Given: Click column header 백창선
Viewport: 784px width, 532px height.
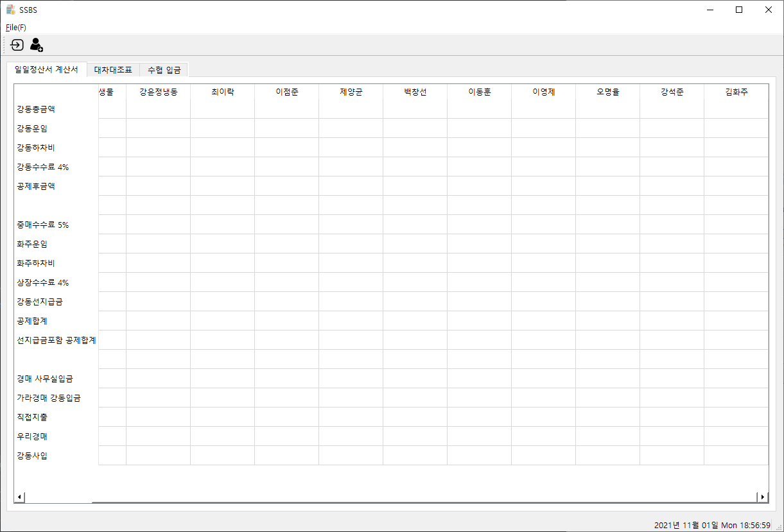Looking at the screenshot, I should (x=415, y=92).
